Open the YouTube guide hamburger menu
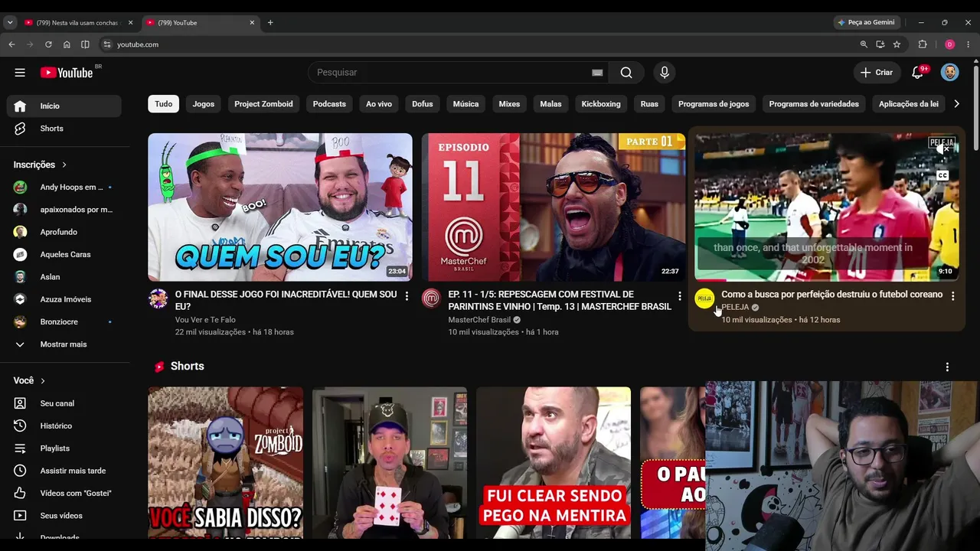The width and height of the screenshot is (980, 551). (x=20, y=73)
